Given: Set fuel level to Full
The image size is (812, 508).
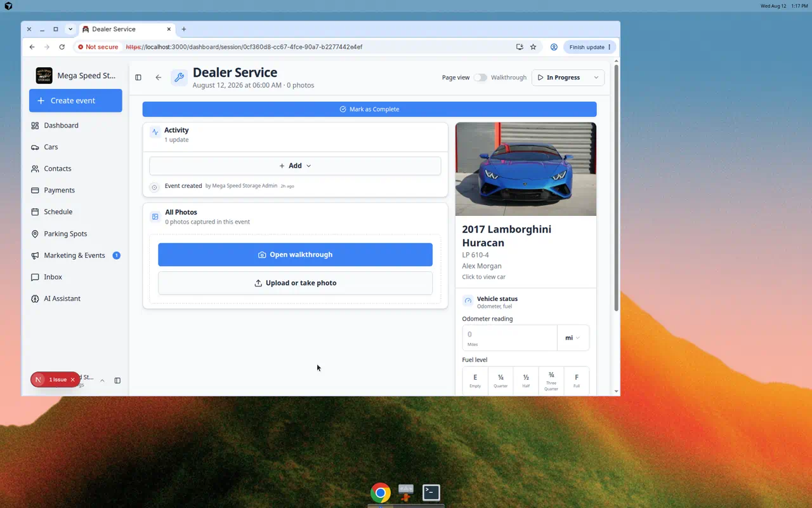Looking at the screenshot, I should (577, 381).
